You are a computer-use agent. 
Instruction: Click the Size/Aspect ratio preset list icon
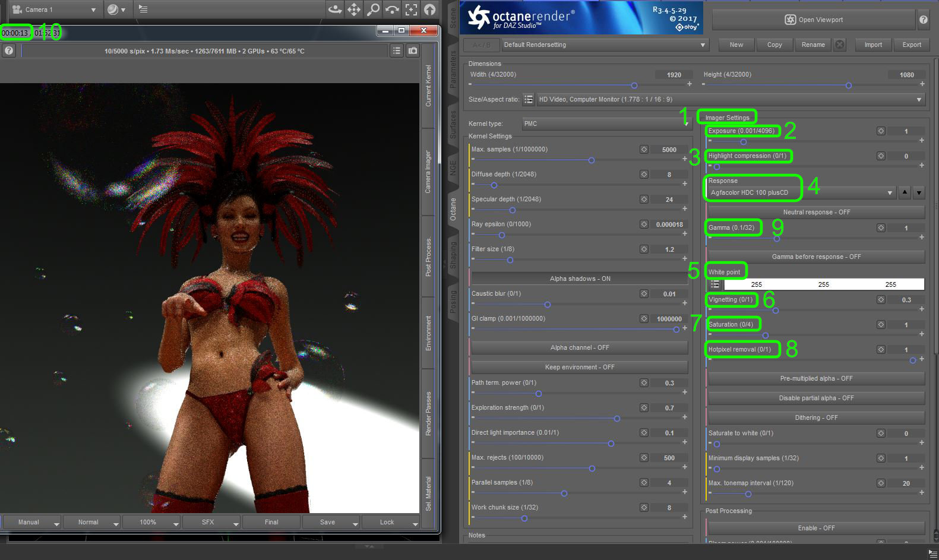click(528, 100)
